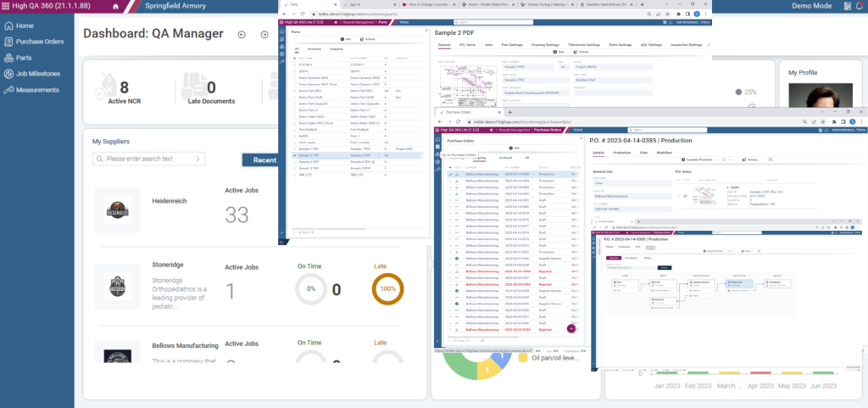Open Home in the left sidebar

coord(19,25)
